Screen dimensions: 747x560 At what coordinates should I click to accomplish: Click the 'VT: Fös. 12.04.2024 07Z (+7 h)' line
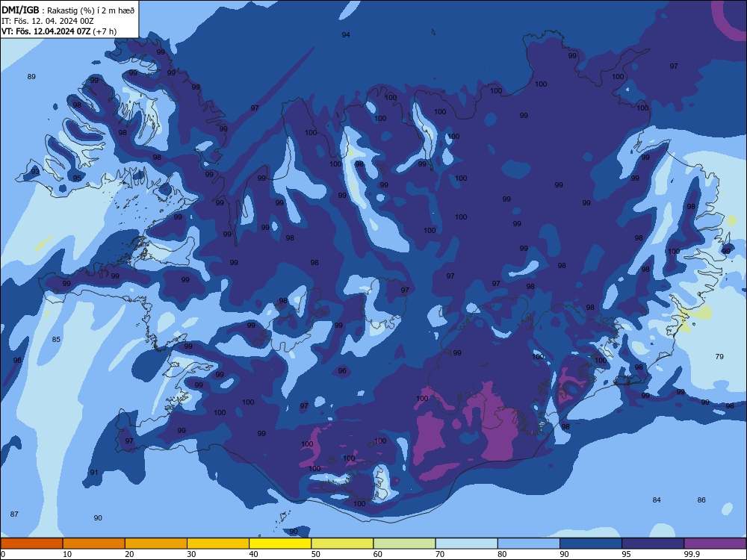click(x=59, y=31)
